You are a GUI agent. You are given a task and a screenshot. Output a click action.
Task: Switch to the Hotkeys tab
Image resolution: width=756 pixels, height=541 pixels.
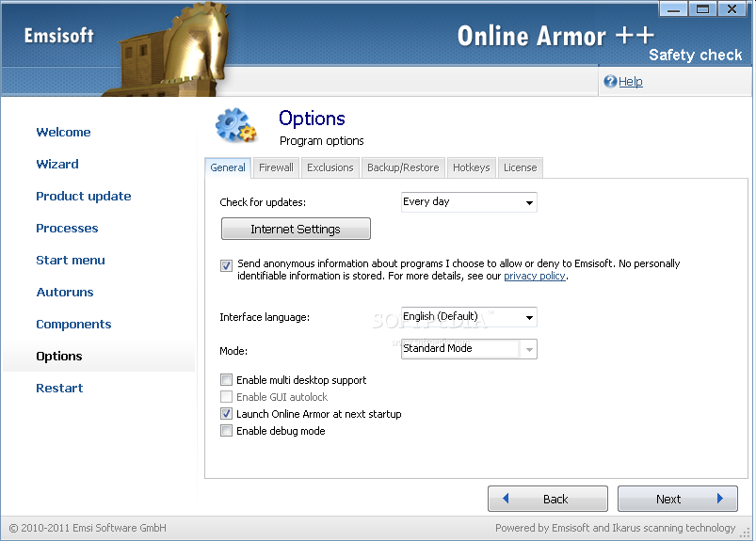coord(471,167)
